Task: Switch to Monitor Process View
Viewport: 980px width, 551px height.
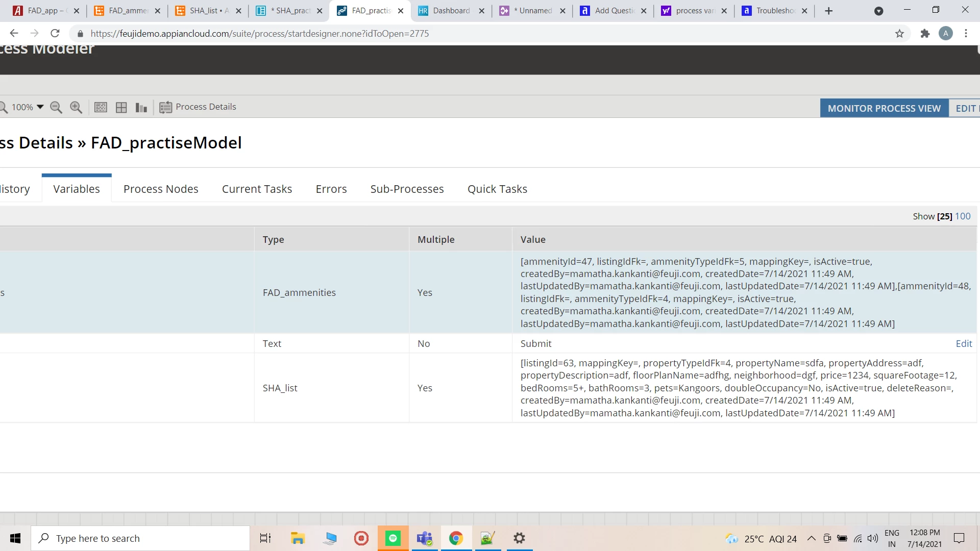Action: (x=884, y=108)
